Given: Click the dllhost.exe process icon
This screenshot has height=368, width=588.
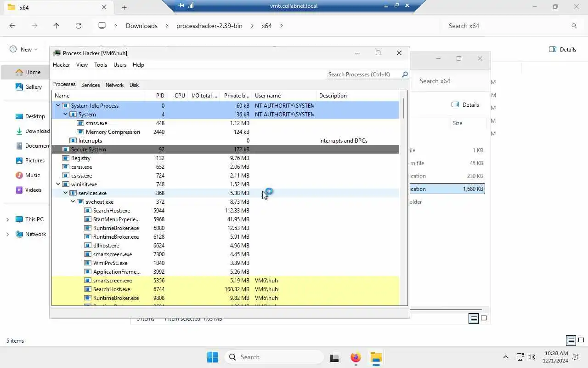Looking at the screenshot, I should 88,246.
